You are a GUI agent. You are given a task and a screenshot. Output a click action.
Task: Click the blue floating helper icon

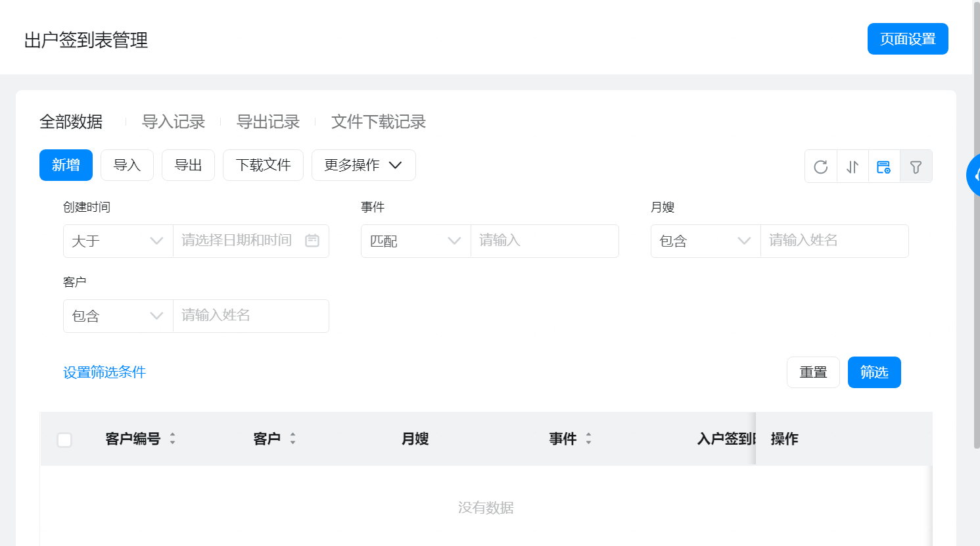pos(973,175)
